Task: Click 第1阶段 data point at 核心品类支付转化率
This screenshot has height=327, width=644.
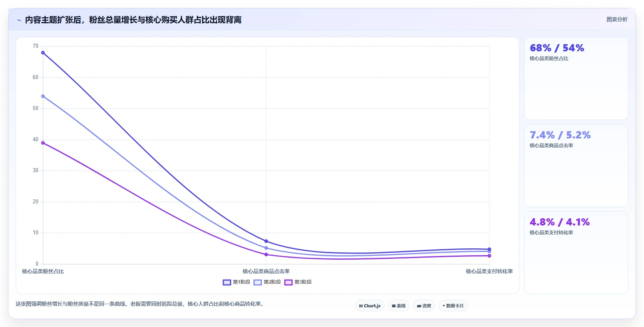Action: (489, 249)
